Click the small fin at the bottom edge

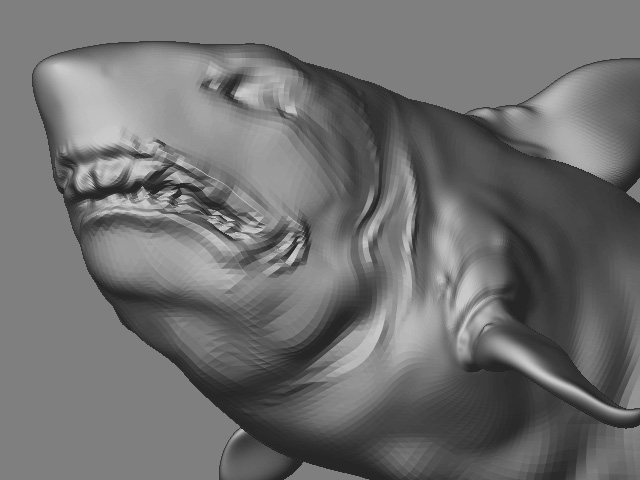pos(257,457)
